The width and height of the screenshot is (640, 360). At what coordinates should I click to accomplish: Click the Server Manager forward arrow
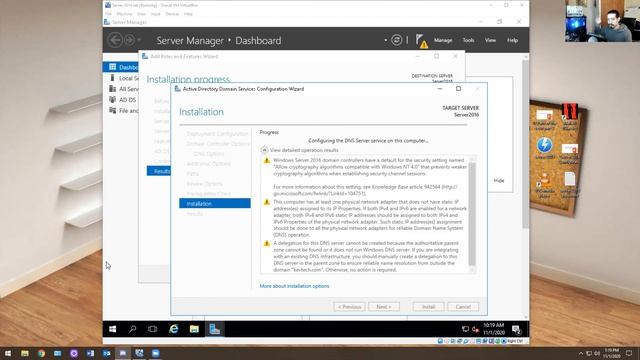click(x=129, y=40)
